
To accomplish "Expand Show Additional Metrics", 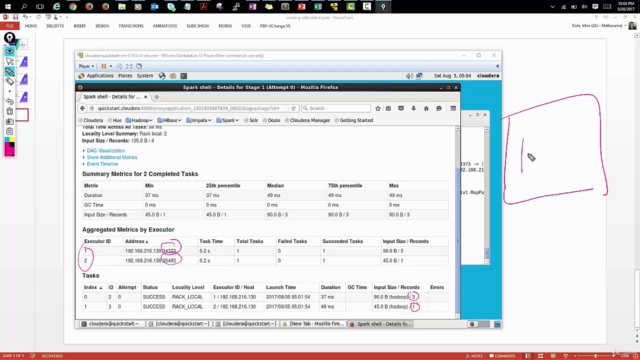I will coord(112,157).
